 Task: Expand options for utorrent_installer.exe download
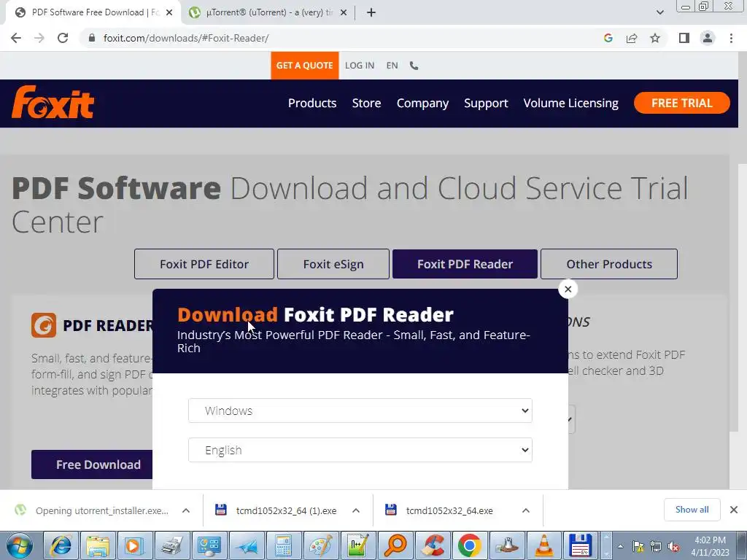click(x=186, y=510)
